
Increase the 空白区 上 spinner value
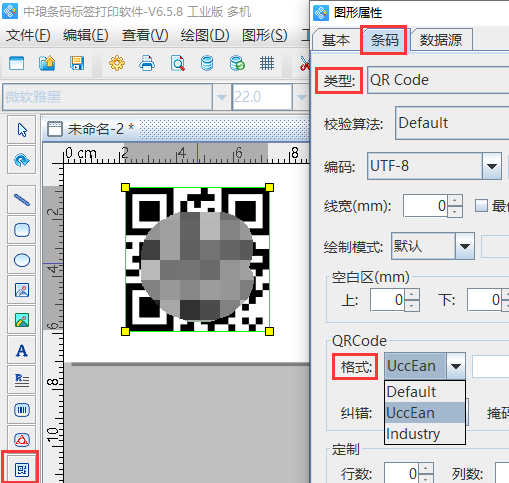pos(412,295)
